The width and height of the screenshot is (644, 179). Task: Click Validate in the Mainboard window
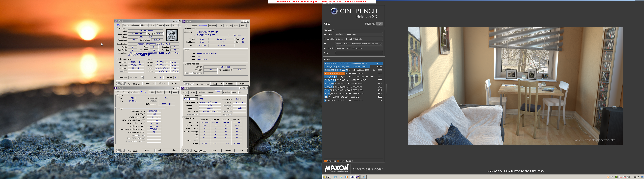(229, 84)
